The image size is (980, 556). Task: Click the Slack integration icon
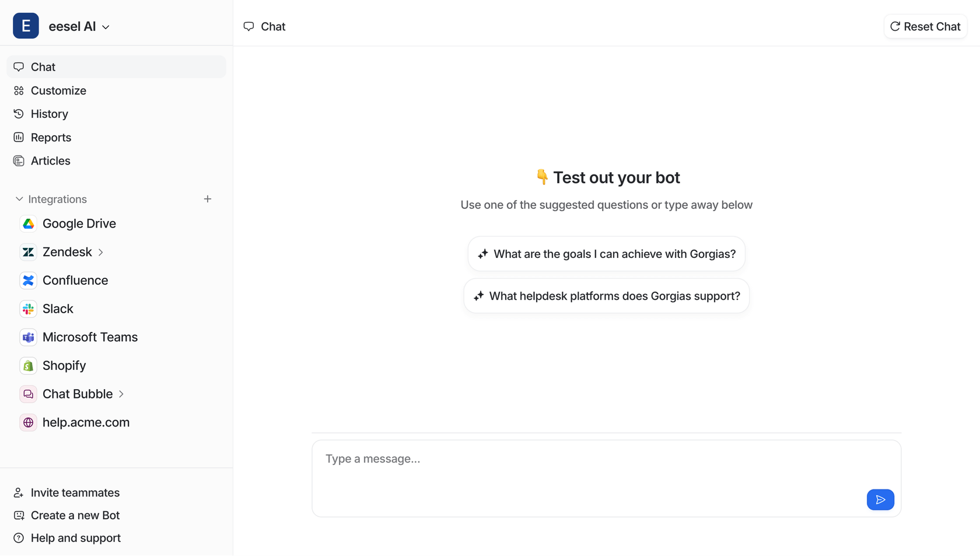click(x=28, y=309)
